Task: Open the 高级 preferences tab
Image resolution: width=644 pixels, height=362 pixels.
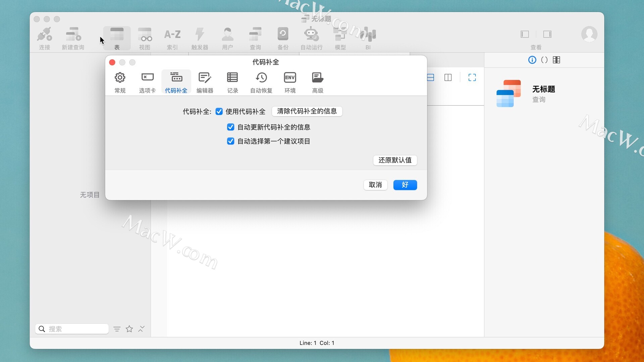Action: [x=318, y=82]
